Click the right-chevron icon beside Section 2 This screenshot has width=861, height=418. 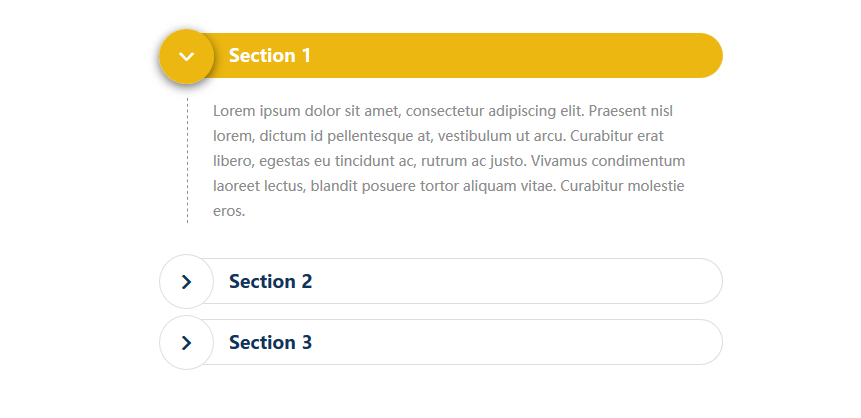coord(187,282)
